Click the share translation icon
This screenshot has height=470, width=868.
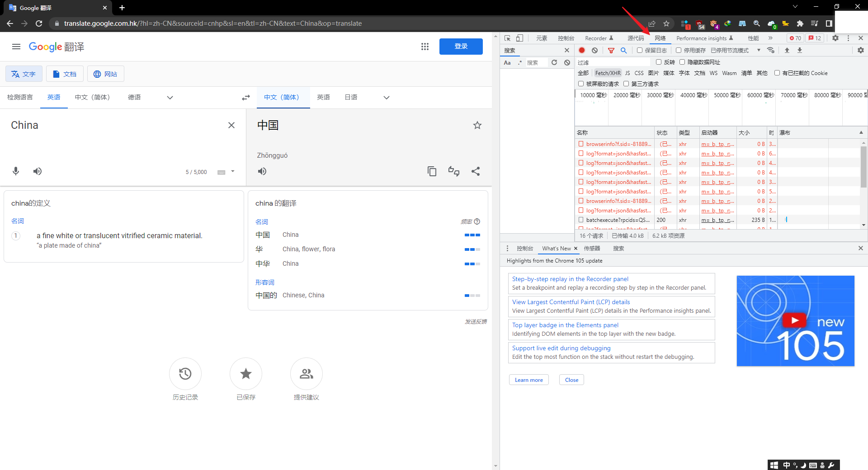coord(476,171)
